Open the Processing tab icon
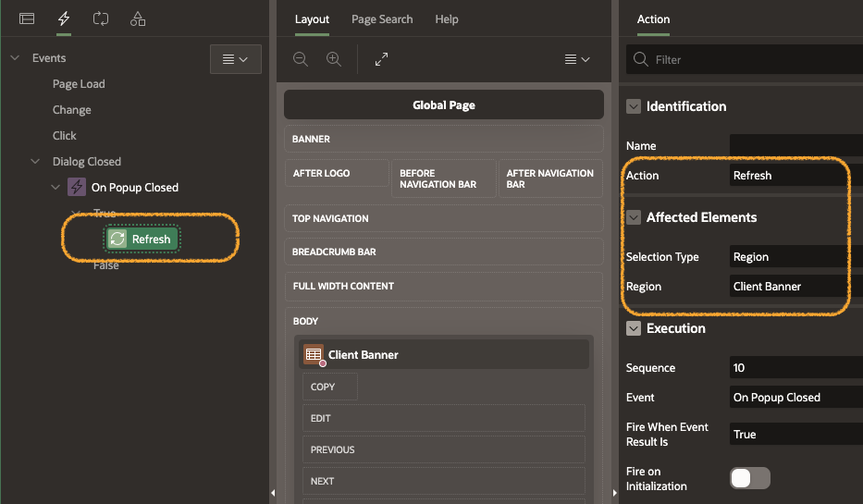The image size is (863, 504). (x=101, y=18)
